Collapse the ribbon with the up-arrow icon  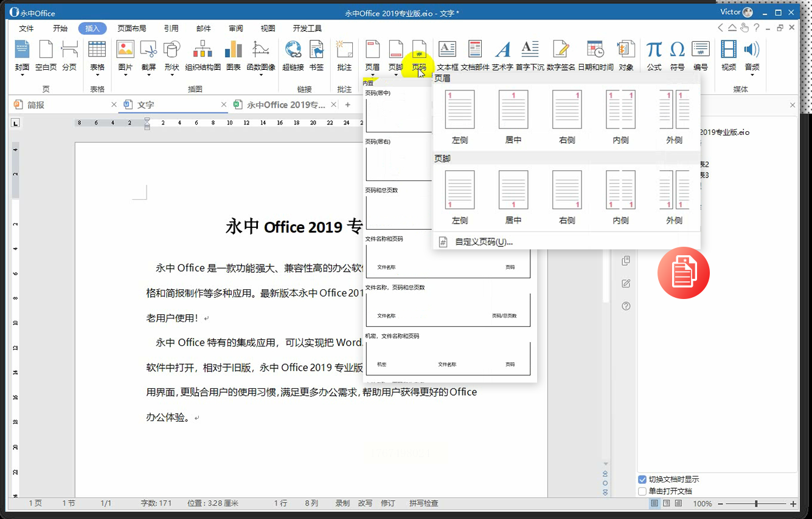tap(732, 27)
